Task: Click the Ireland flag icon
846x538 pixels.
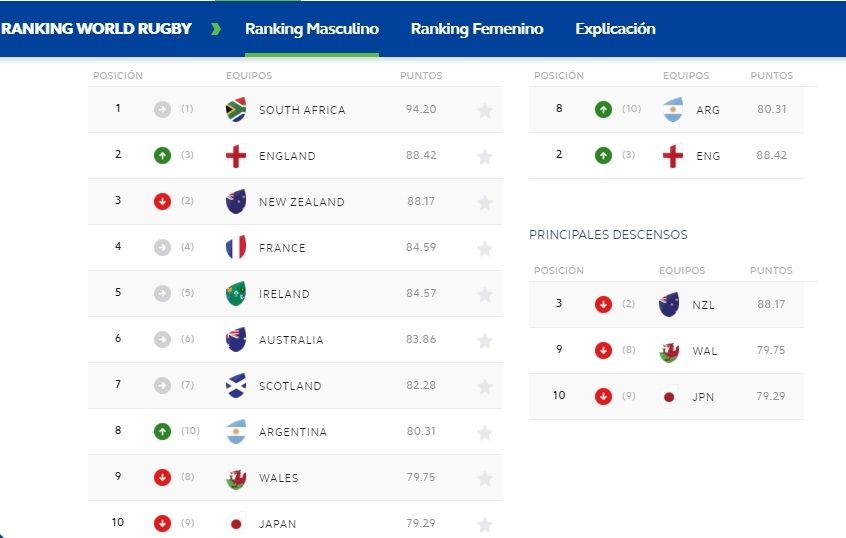Action: [236, 294]
